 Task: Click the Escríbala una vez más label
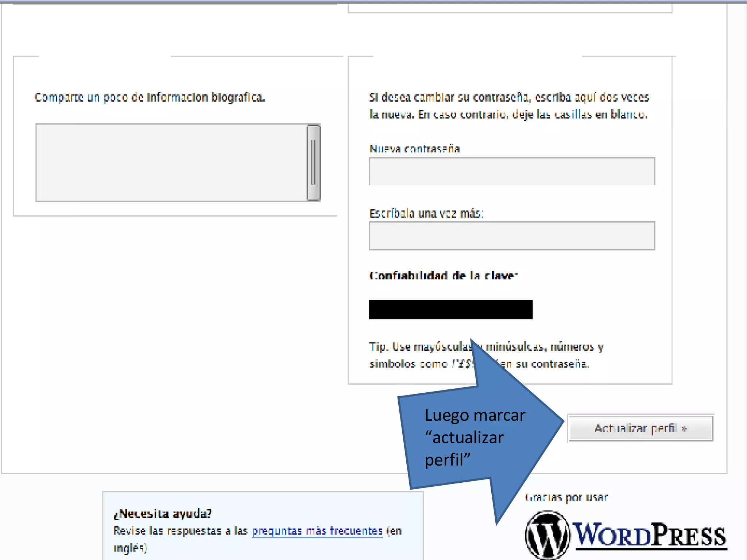(426, 213)
